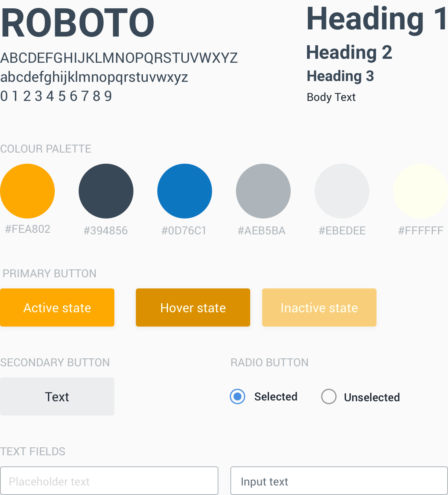
Task: Click the #EBEDEE hex code label
Action: (342, 231)
